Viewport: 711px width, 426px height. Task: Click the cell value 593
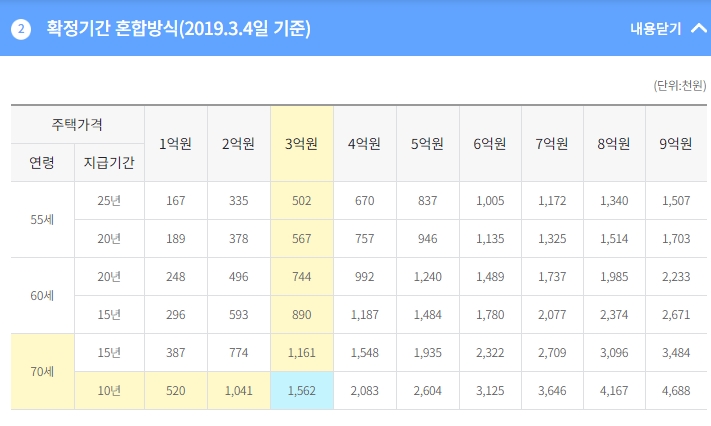click(x=239, y=315)
